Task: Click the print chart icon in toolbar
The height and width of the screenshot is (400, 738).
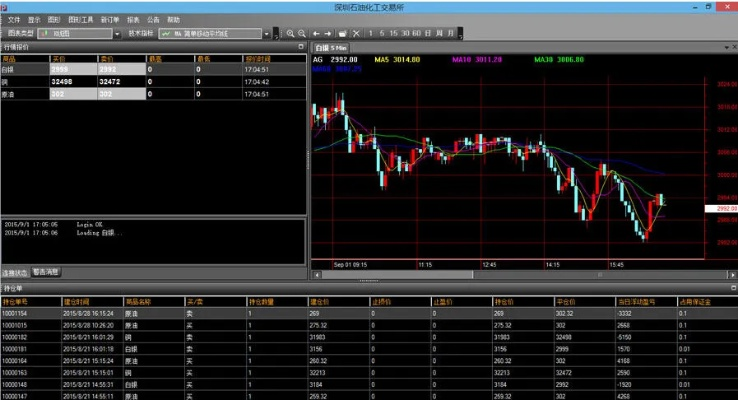Action: pyautogui.click(x=343, y=33)
